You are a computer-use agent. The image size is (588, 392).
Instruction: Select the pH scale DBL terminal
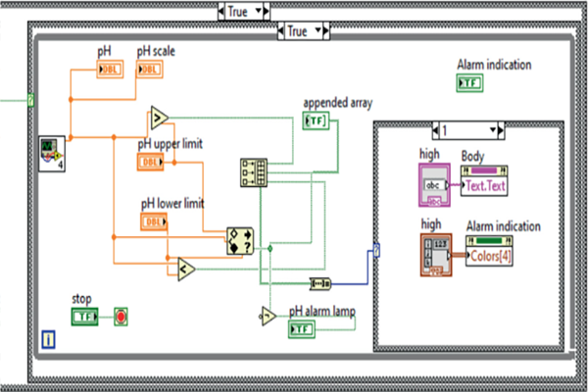click(150, 69)
